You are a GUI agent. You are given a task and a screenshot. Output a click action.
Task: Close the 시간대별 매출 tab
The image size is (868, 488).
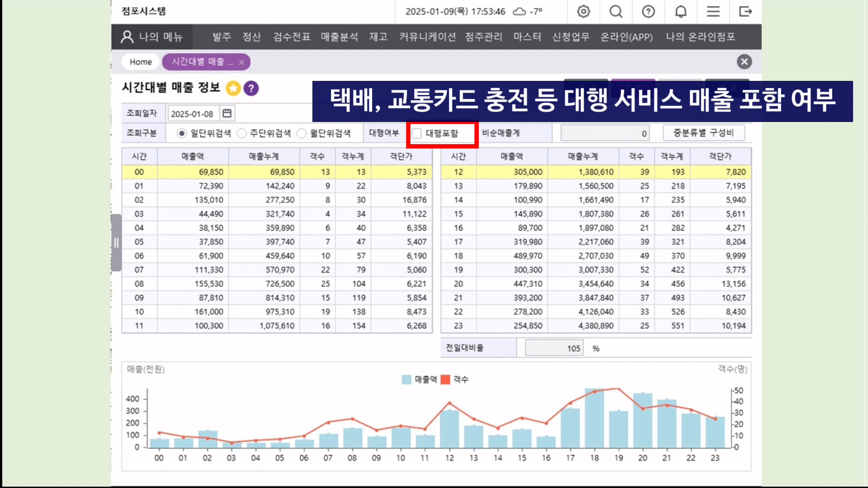(x=242, y=62)
